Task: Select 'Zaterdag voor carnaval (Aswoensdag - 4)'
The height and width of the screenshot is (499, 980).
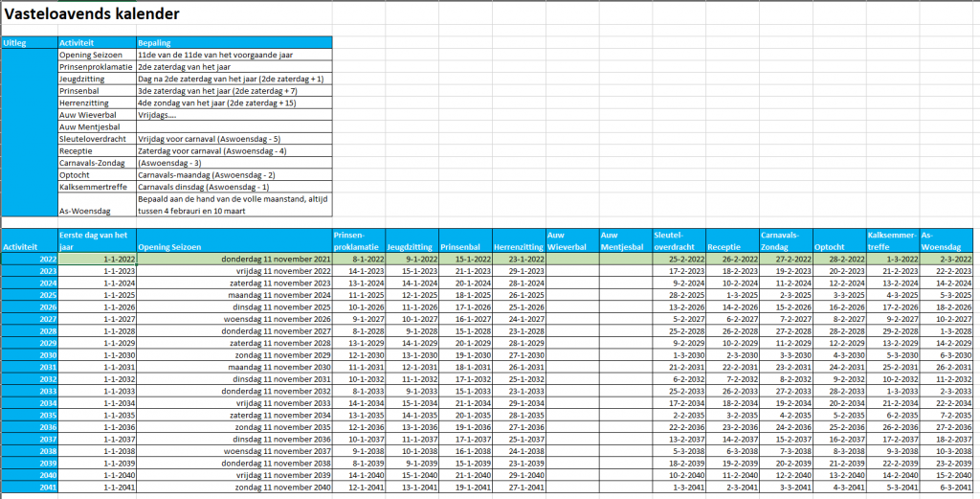Action: tap(234, 150)
